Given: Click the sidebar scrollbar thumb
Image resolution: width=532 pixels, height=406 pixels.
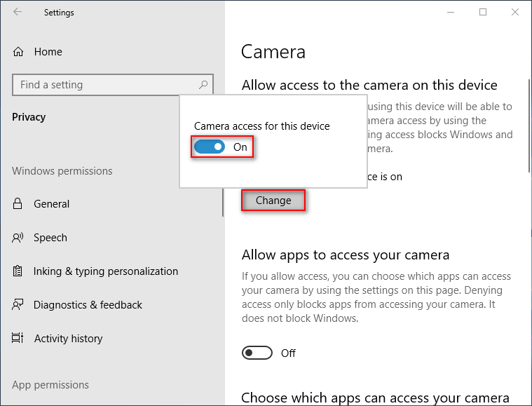Looking at the screenshot, I should (x=223, y=203).
